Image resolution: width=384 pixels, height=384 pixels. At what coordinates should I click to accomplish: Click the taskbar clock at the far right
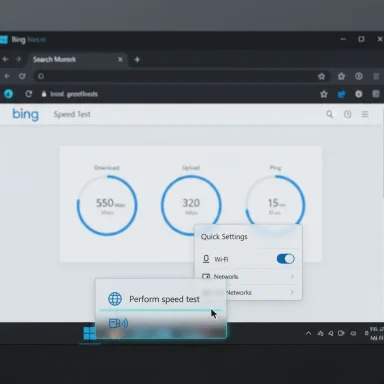click(x=377, y=333)
